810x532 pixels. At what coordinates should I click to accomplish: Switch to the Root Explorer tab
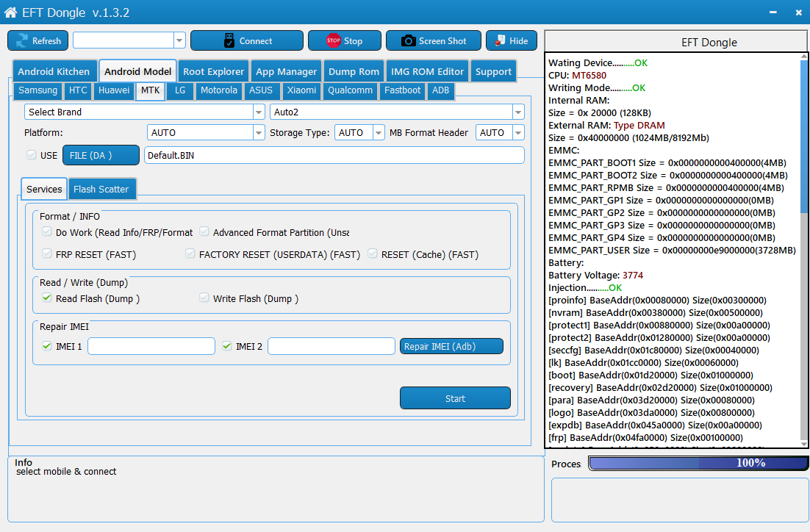pyautogui.click(x=213, y=71)
